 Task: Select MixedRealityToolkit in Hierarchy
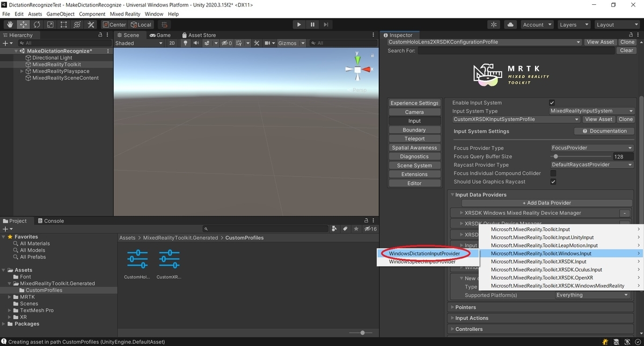[x=56, y=64]
